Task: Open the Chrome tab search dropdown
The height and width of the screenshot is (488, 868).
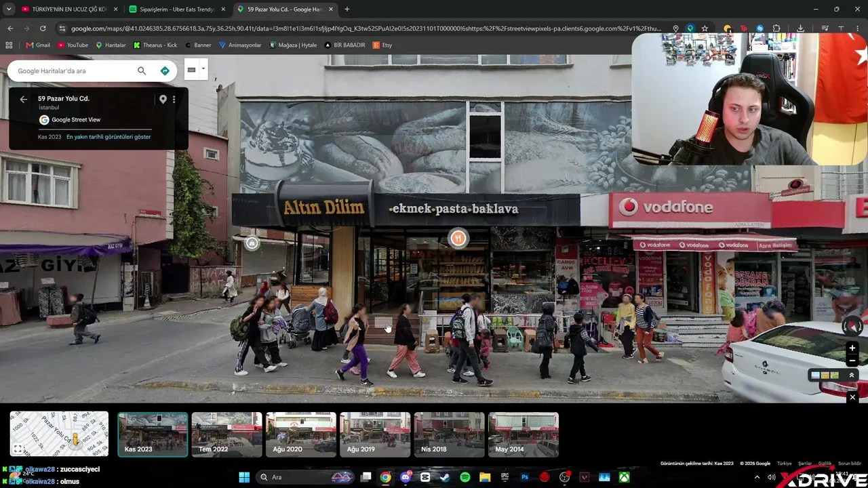Action: 9,9
